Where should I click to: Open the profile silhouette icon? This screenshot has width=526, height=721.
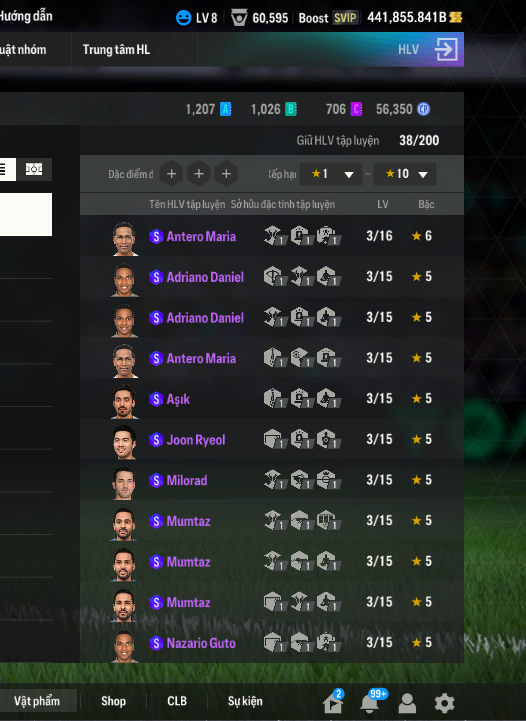click(407, 703)
